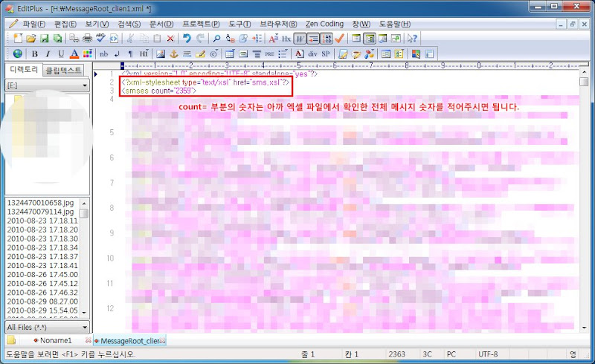Viewport: 595px width, 364px height.
Task: Insert div tag
Action: (x=312, y=53)
